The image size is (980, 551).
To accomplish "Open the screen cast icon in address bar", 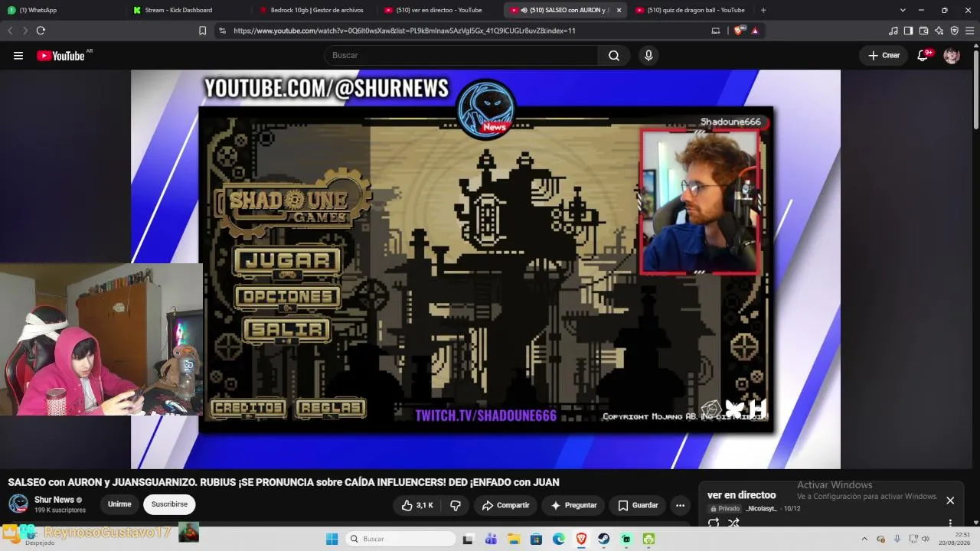I will [x=716, y=31].
